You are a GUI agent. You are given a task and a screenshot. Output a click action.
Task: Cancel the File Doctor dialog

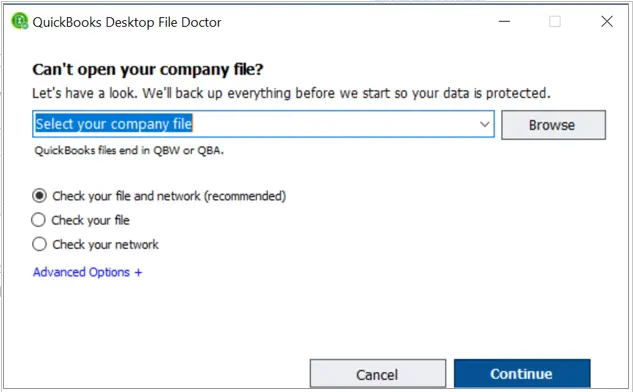click(378, 374)
